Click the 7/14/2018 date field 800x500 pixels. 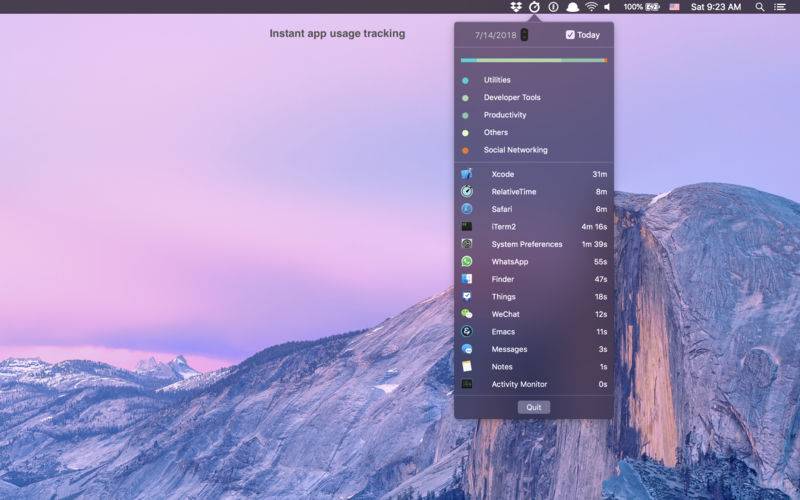tap(495, 35)
